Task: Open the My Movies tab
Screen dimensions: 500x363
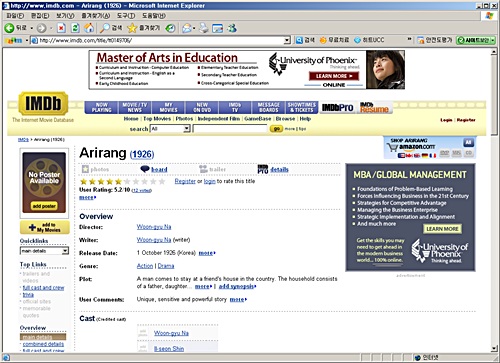Action: coord(169,107)
